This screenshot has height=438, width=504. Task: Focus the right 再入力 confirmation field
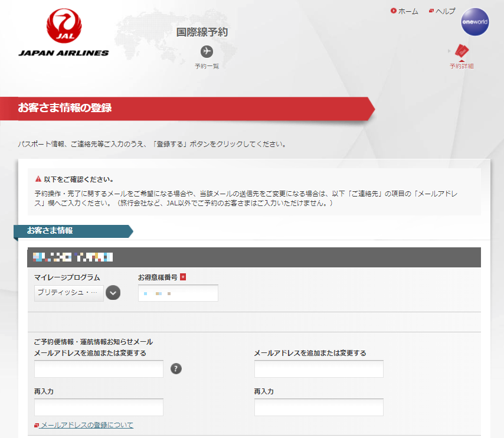[319, 407]
